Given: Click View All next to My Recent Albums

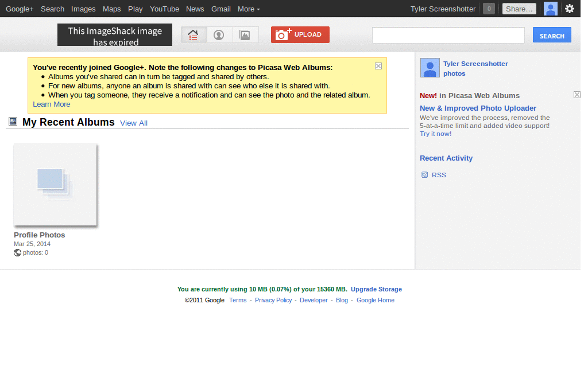Looking at the screenshot, I should 133,123.
